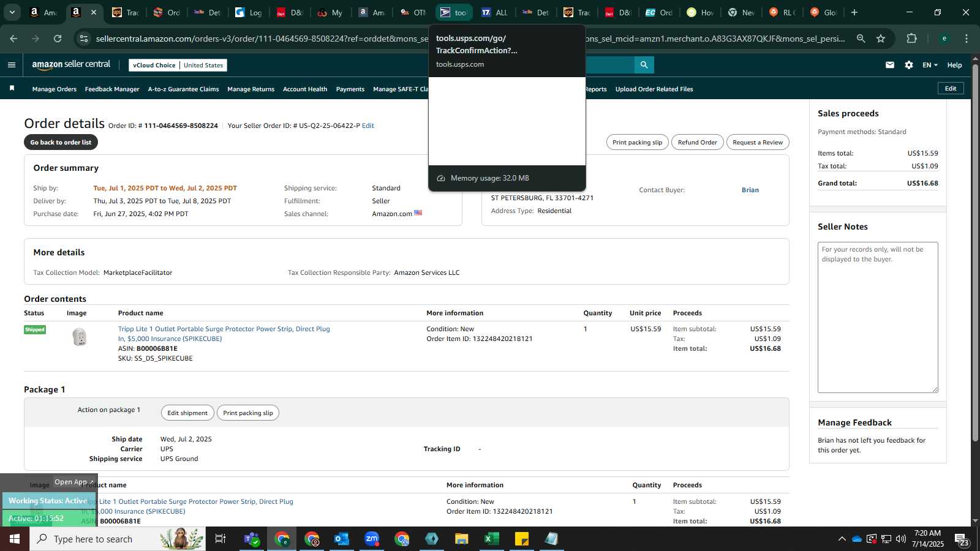Click into the Seller Notes text area
The height and width of the screenshot is (551, 980).
click(878, 317)
